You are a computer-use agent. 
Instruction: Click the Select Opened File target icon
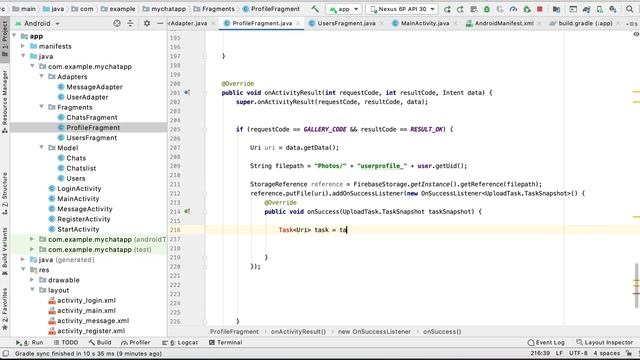tap(117, 23)
